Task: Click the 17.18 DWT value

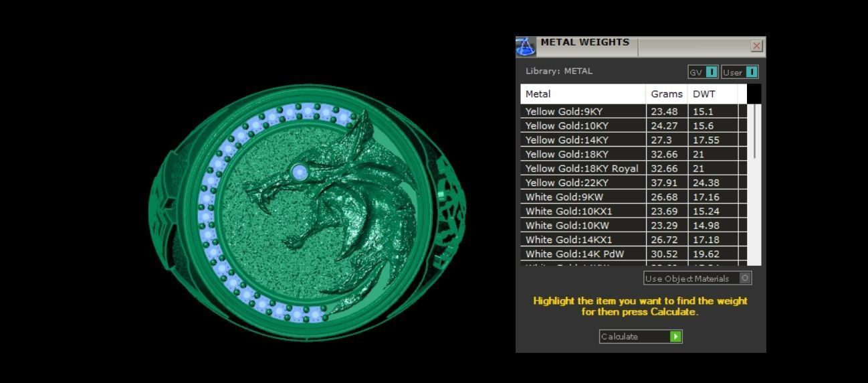Action: pyautogui.click(x=706, y=239)
